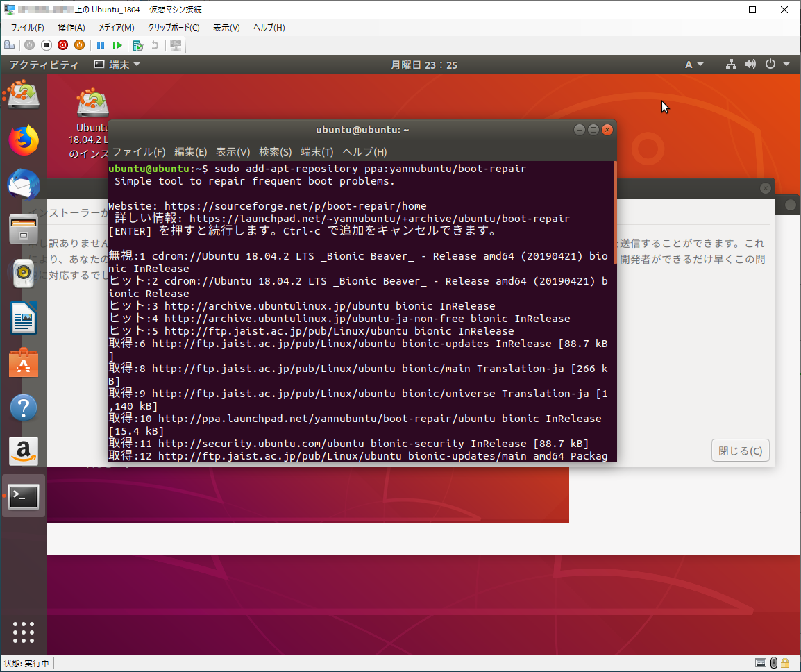The height and width of the screenshot is (672, 801).
Task: Open the Amazon launcher in dock
Action: [23, 452]
